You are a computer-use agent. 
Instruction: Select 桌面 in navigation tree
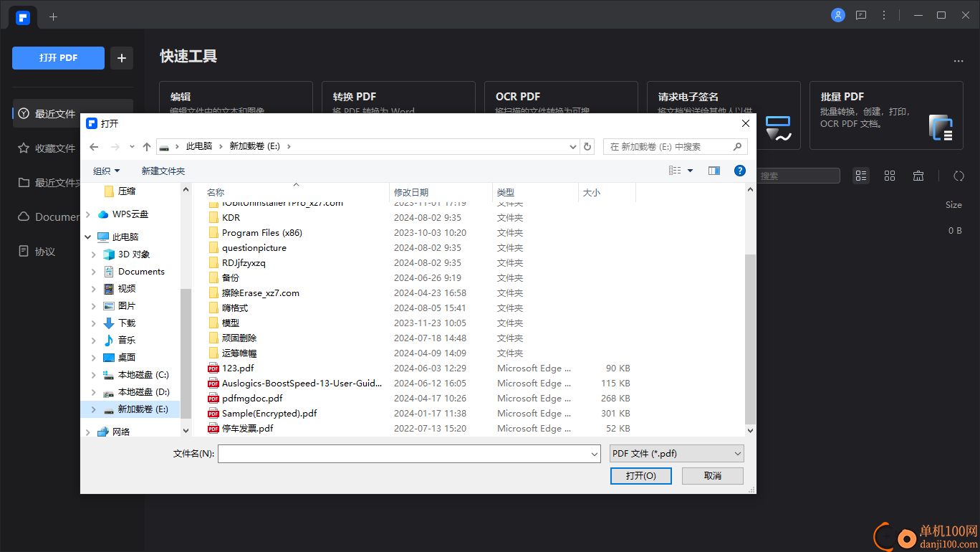[127, 358]
